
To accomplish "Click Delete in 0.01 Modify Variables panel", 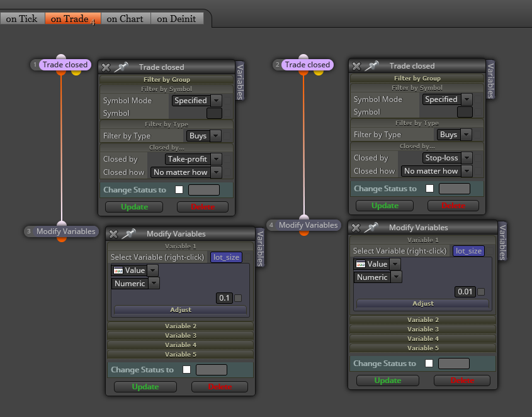I will point(462,381).
